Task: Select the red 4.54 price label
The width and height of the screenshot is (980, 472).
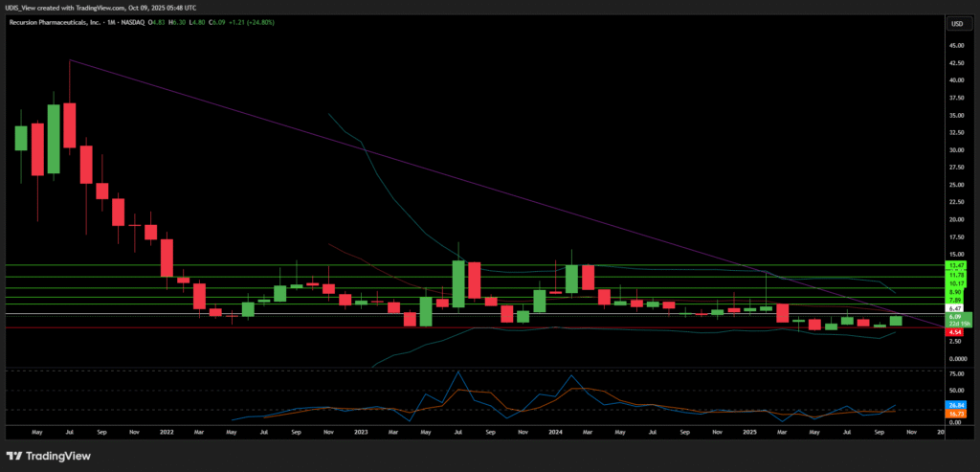Action: (955, 331)
